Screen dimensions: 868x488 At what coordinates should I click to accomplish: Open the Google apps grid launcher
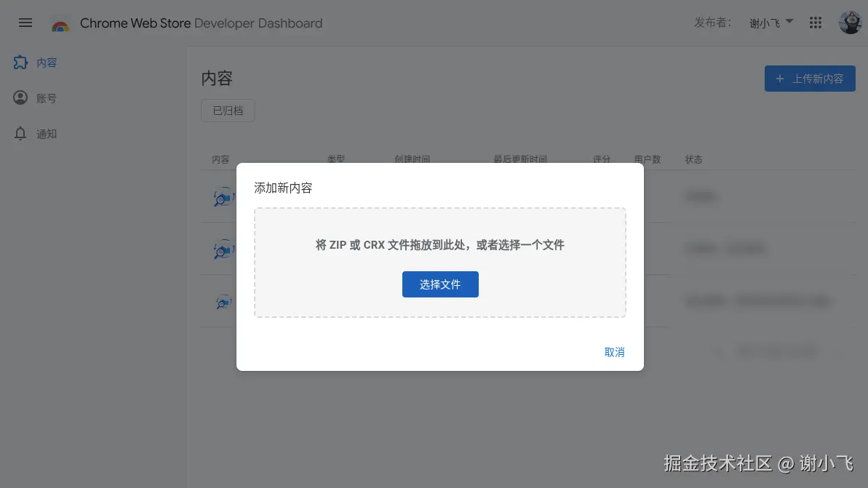[815, 23]
